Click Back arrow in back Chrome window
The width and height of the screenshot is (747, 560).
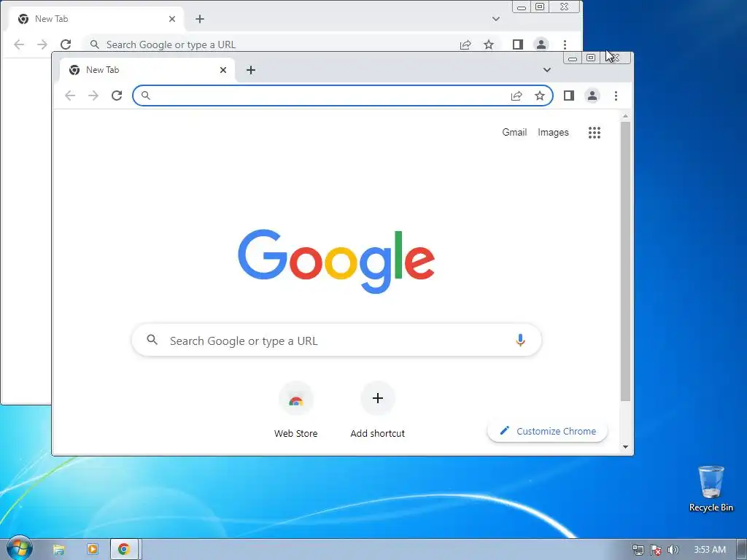coord(19,44)
